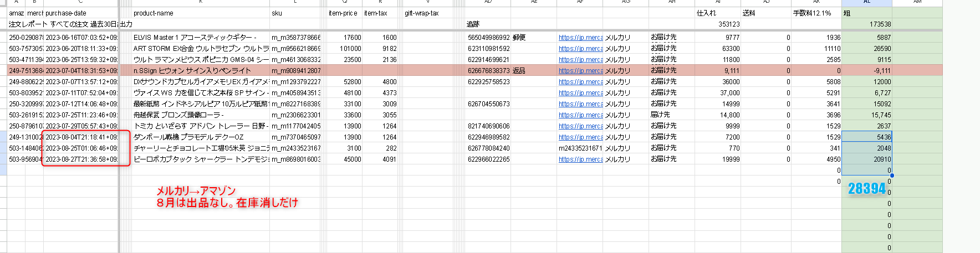This screenshot has height=253, width=980.
Task: Open the Mercari link in the ELVIS Master row
Action: tap(580, 38)
